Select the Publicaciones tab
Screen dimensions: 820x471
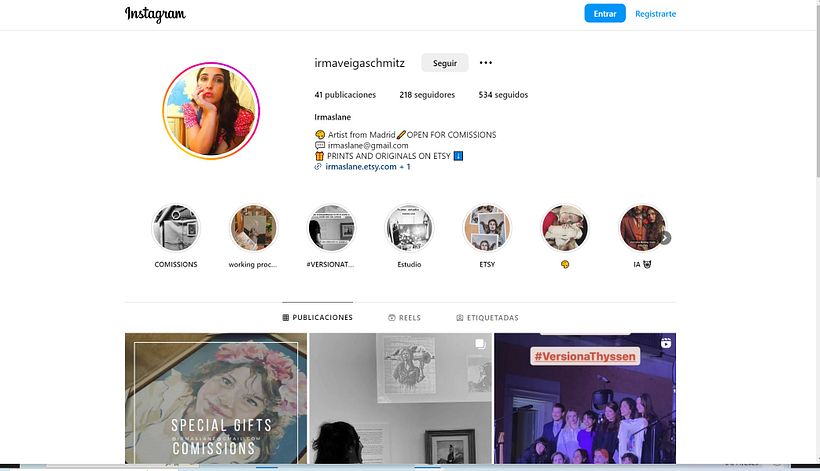pos(317,317)
